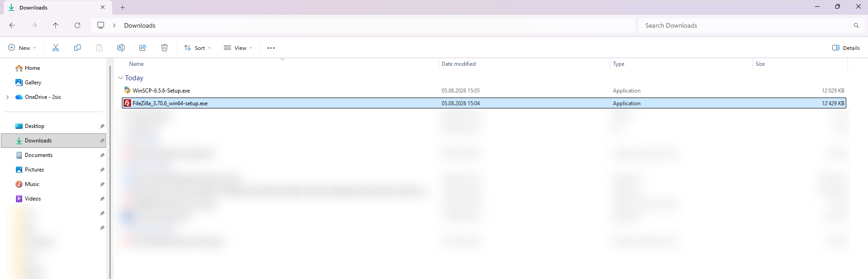Click the Delete trash can icon
This screenshot has width=868, height=279.
click(x=164, y=48)
